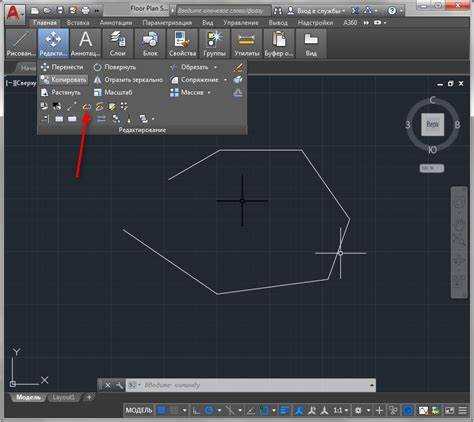Click the МОДЕЛЬ button in status bar
Screen dimensions: 474x422
[139, 410]
